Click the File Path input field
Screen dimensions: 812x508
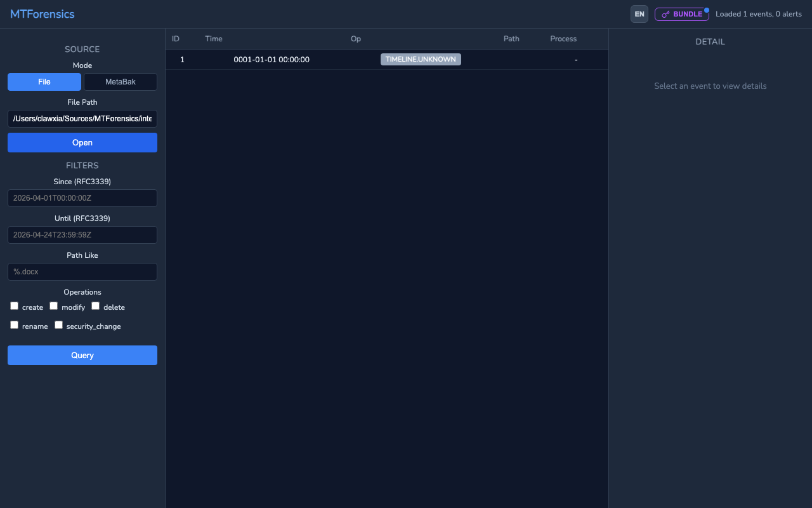pyautogui.click(x=82, y=119)
